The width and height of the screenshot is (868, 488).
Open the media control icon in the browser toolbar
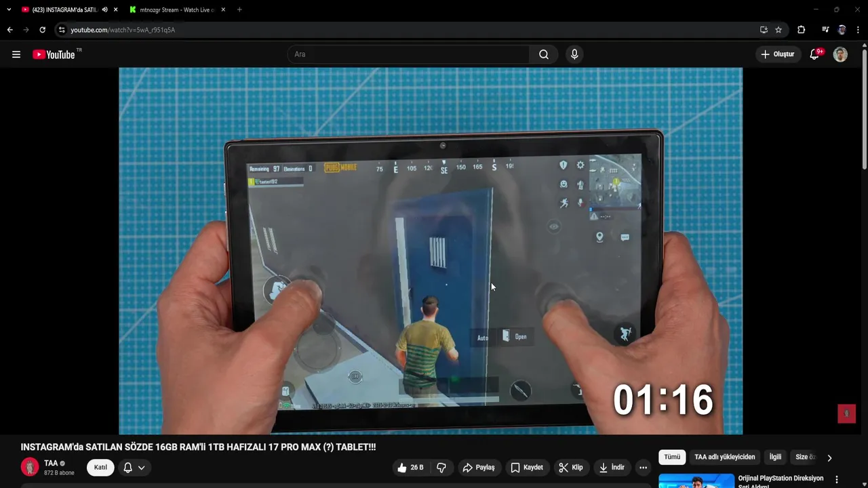point(825,30)
